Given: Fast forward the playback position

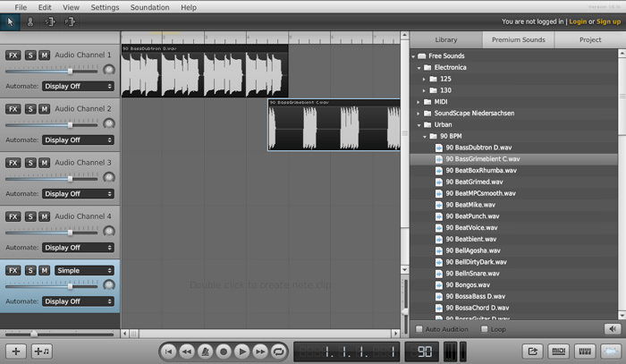Looking at the screenshot, I should tap(260, 351).
